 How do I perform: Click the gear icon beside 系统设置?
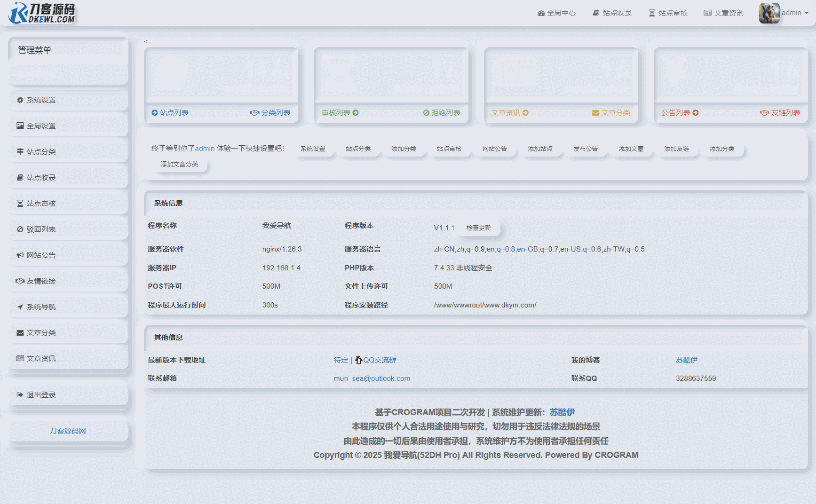20,100
